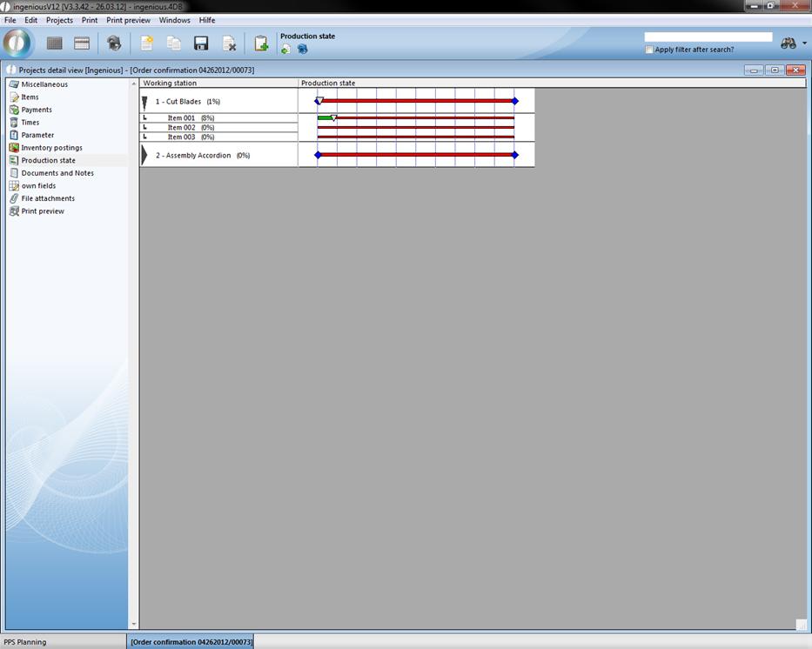This screenshot has width=812, height=649.
Task: Click the Order confirmation tab in bottom bar
Action: tap(191, 642)
